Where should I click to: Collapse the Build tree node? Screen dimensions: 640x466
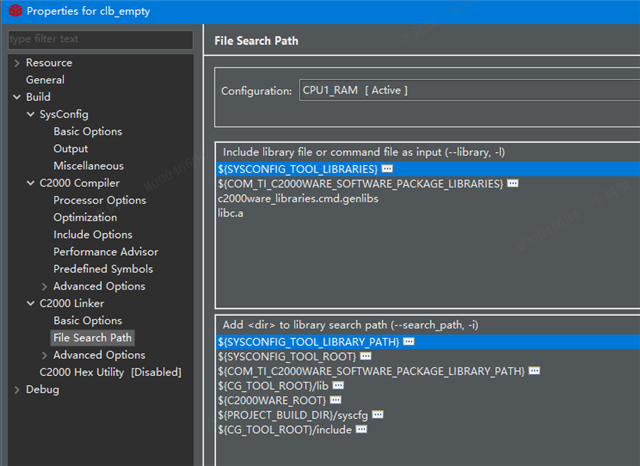tap(17, 97)
